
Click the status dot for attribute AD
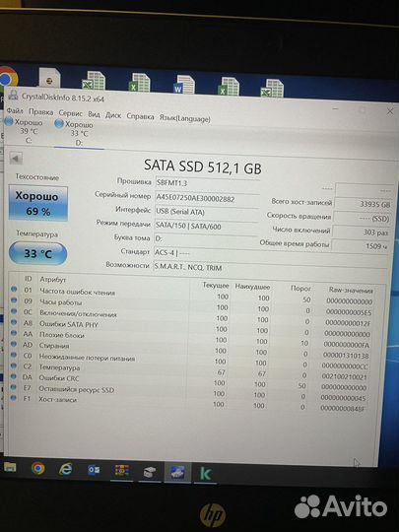(14, 344)
